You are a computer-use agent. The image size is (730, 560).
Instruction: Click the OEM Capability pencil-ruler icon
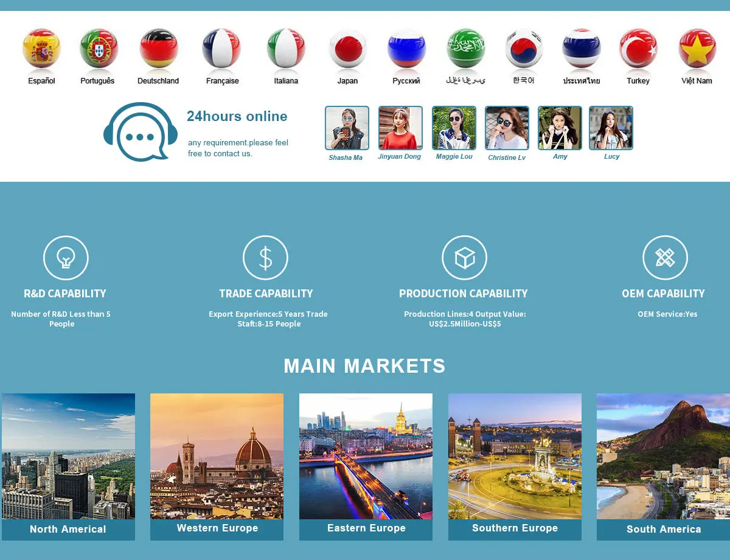click(665, 258)
